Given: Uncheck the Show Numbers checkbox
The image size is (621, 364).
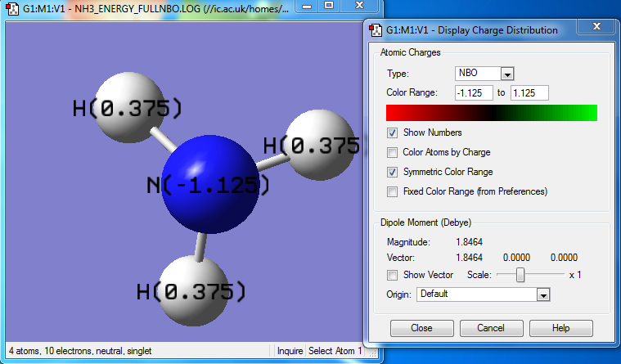Looking at the screenshot, I should pyautogui.click(x=393, y=133).
